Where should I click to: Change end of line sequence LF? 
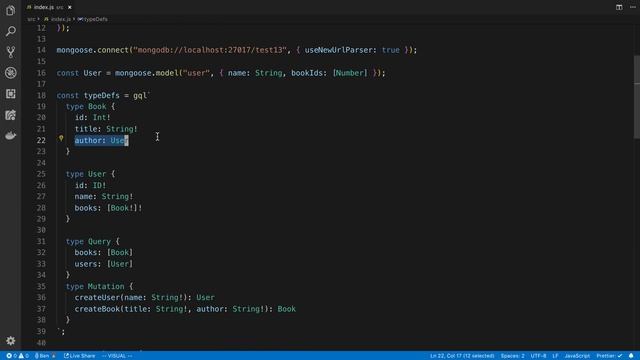(556, 356)
